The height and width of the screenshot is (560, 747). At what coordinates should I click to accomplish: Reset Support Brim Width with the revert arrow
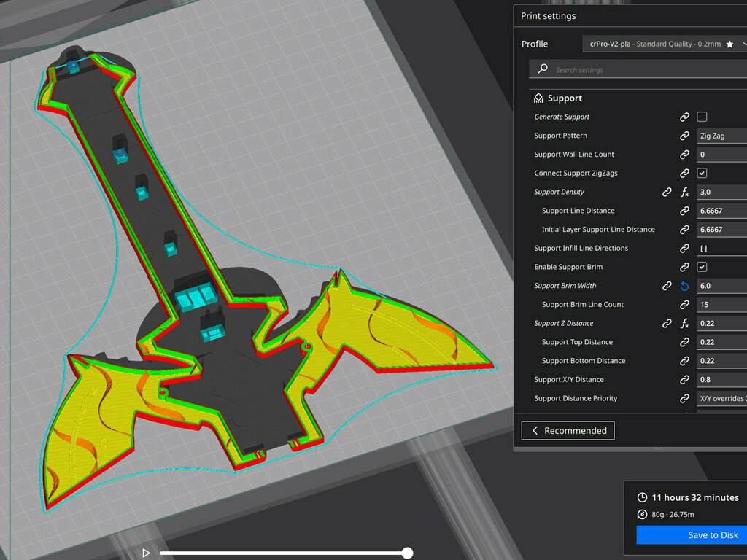click(x=684, y=286)
